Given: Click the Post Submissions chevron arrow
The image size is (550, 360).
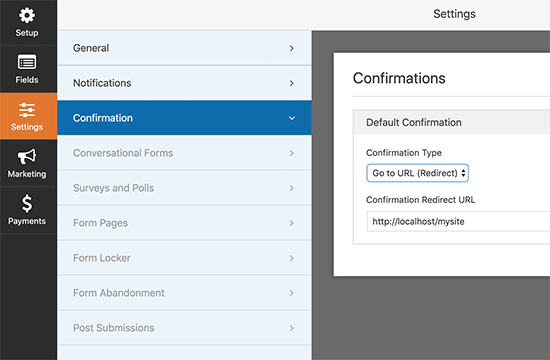Looking at the screenshot, I should pyautogui.click(x=291, y=328).
